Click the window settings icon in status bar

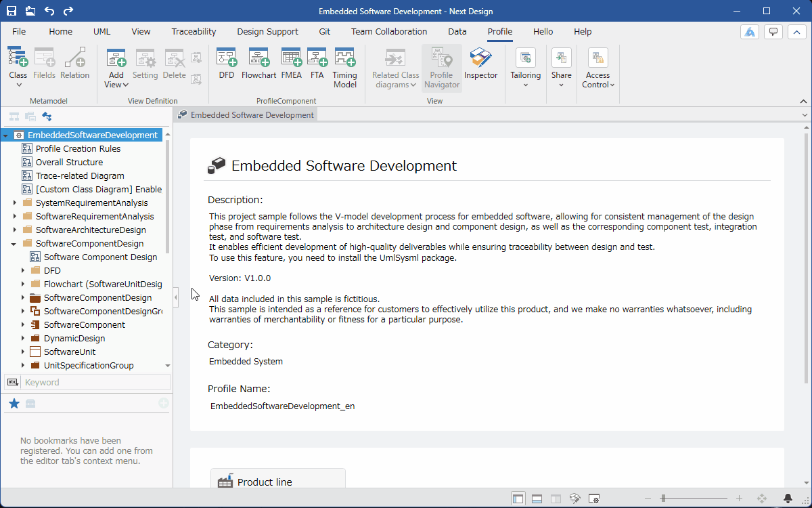click(x=594, y=499)
